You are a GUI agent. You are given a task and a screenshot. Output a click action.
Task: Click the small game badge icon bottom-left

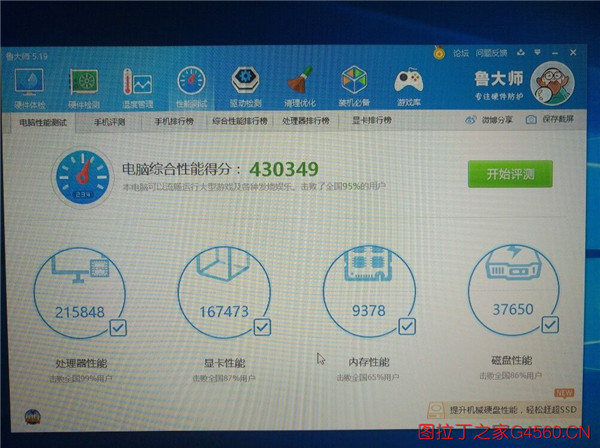tap(33, 417)
